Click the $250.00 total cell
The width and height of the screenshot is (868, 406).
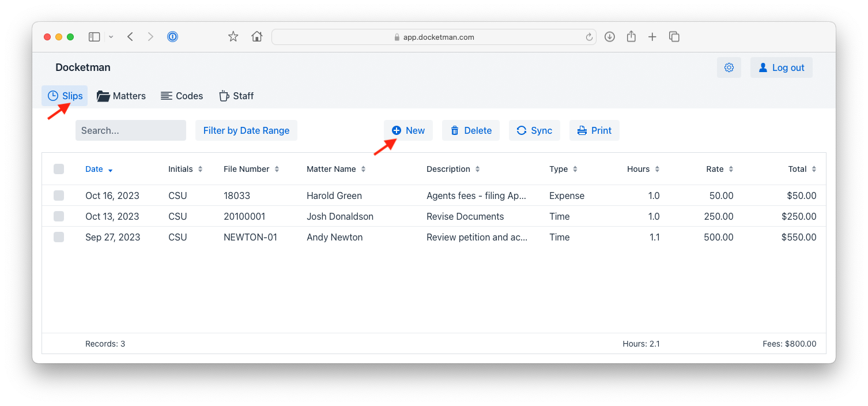[x=799, y=216]
